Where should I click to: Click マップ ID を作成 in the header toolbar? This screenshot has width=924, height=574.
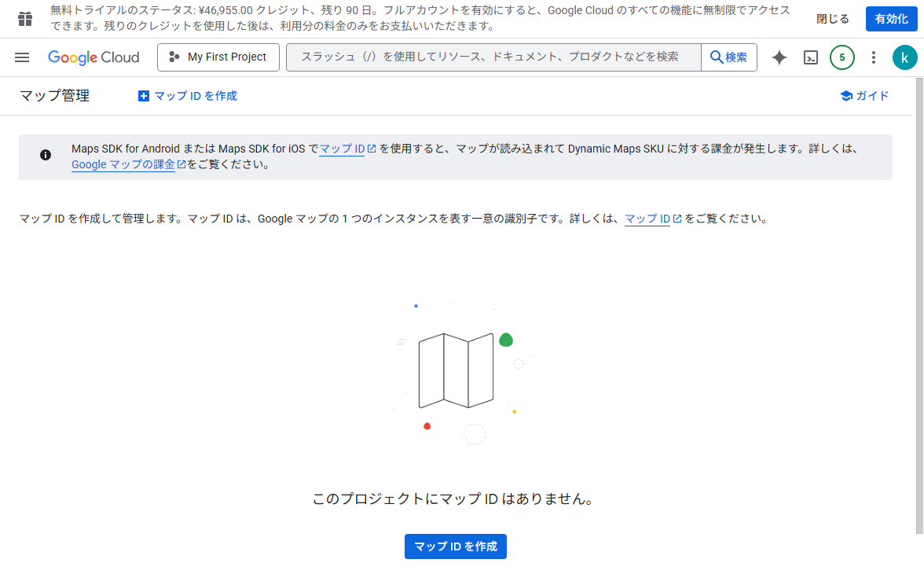tap(187, 96)
